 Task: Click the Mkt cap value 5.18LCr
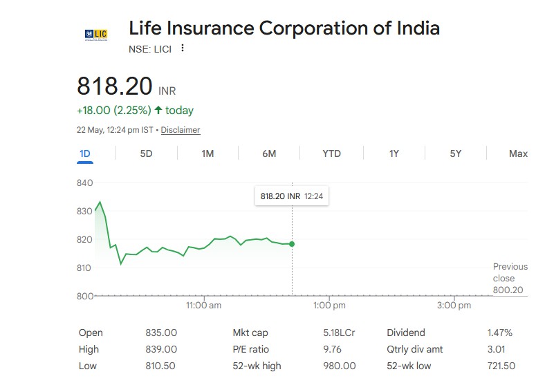(339, 333)
